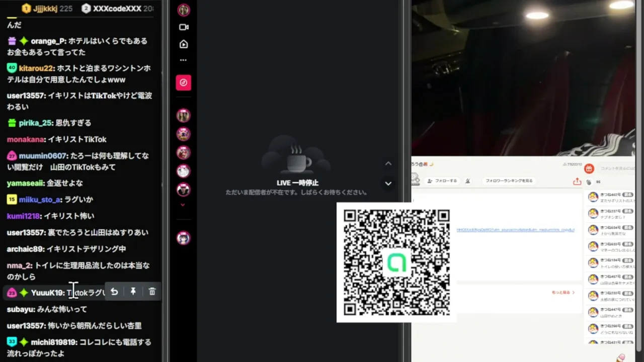This screenshot has height=362, width=644.
Task: Click username miiku_sto_a in chat
Action: coord(40,200)
